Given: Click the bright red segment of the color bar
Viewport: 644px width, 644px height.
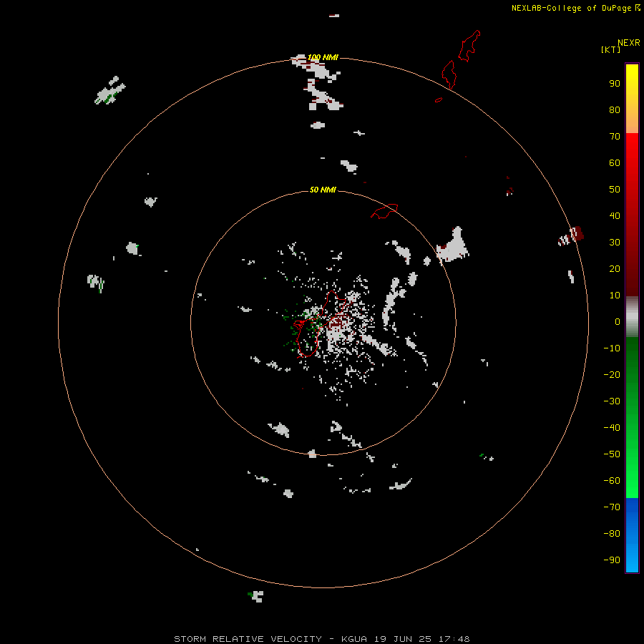Looking at the screenshot, I should pyautogui.click(x=632, y=213).
